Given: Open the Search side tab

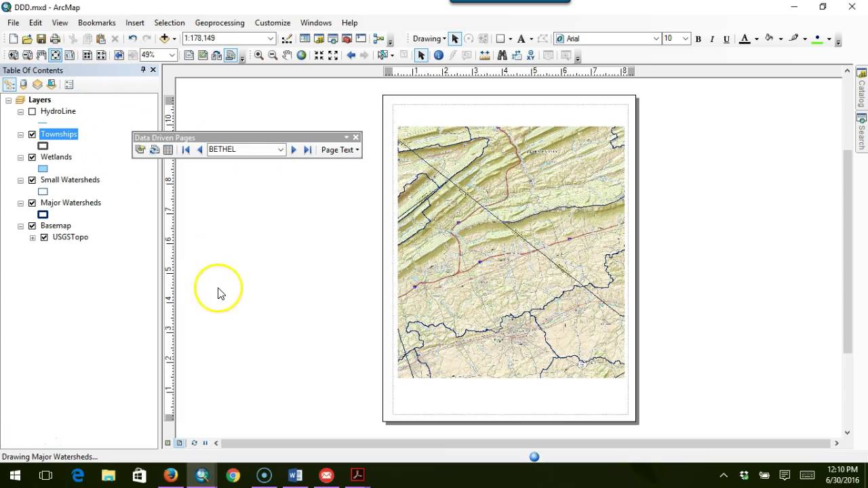Looking at the screenshot, I should pyautogui.click(x=861, y=132).
